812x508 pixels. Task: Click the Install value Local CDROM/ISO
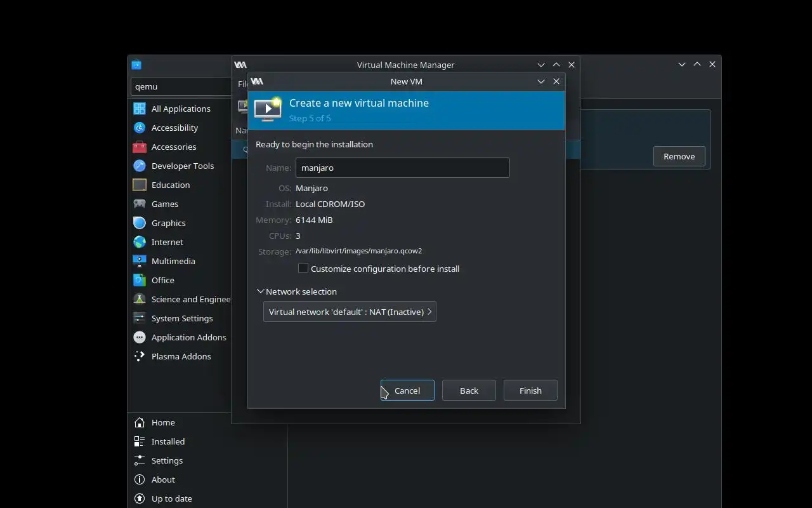pos(330,204)
